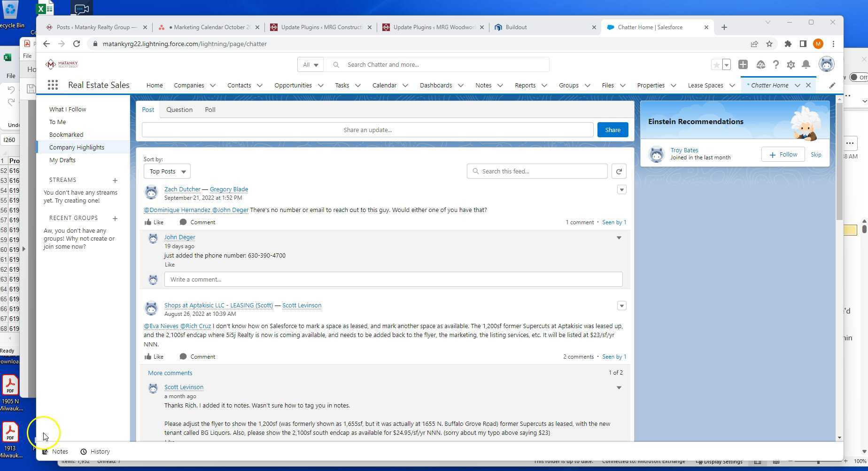The width and height of the screenshot is (868, 471).
Task: Switch to the Question tab
Action: coord(179,110)
